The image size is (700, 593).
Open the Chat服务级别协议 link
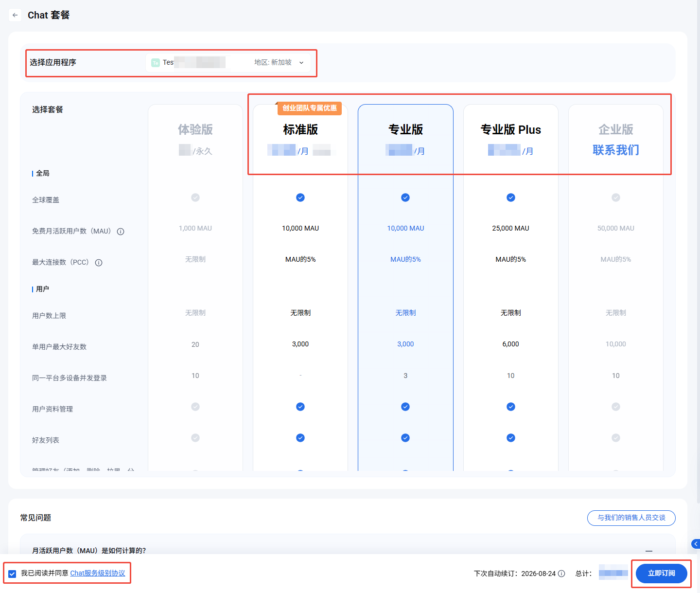pos(98,574)
